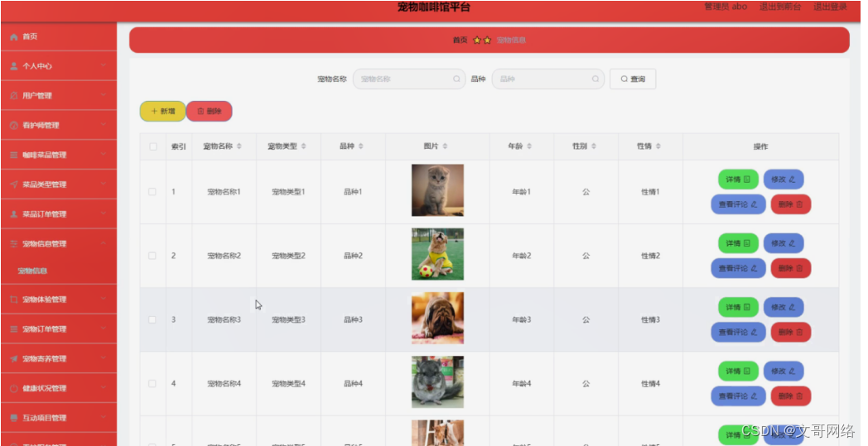Sort by 性别 column arrows
868x446 pixels.
pyautogui.click(x=593, y=146)
